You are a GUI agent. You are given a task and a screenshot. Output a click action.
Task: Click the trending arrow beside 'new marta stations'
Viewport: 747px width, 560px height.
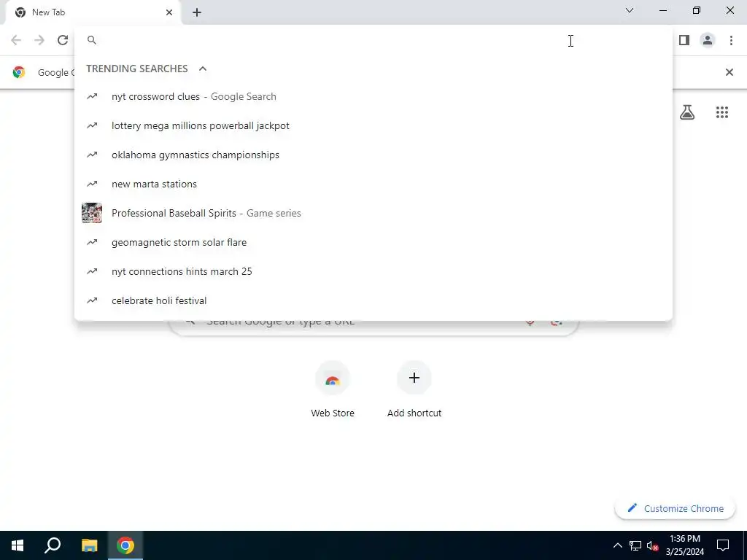coord(92,184)
